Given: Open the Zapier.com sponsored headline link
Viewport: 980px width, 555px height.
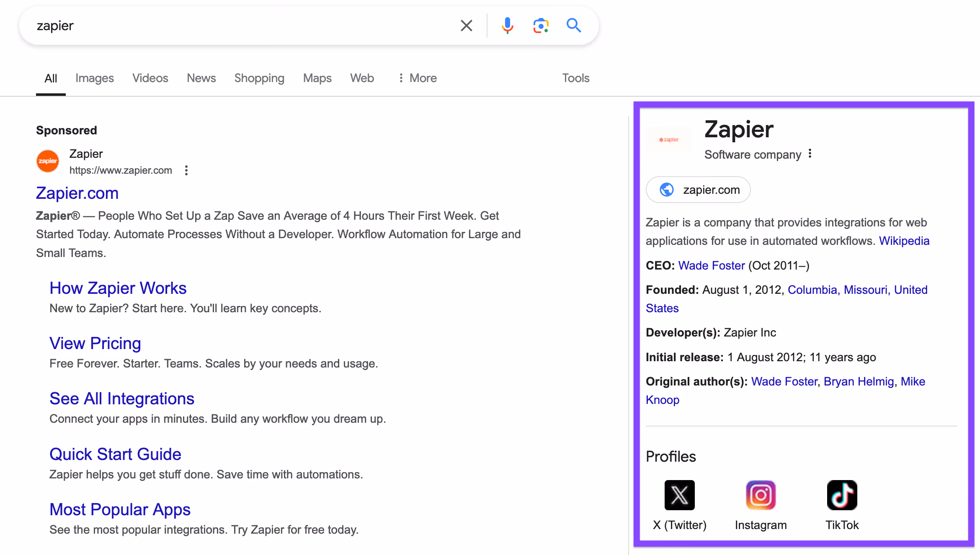Looking at the screenshot, I should pos(77,193).
